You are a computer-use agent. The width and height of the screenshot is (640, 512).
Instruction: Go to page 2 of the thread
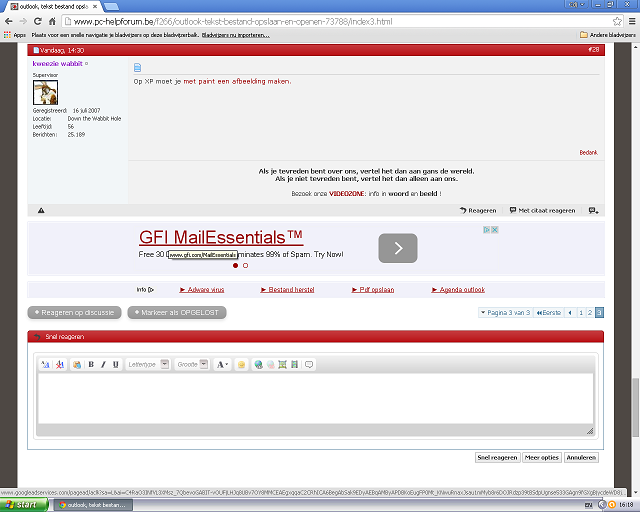click(590, 313)
